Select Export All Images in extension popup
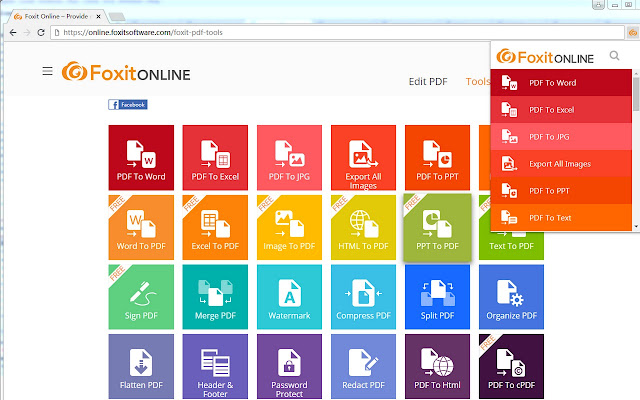The image size is (640, 400). tap(561, 163)
